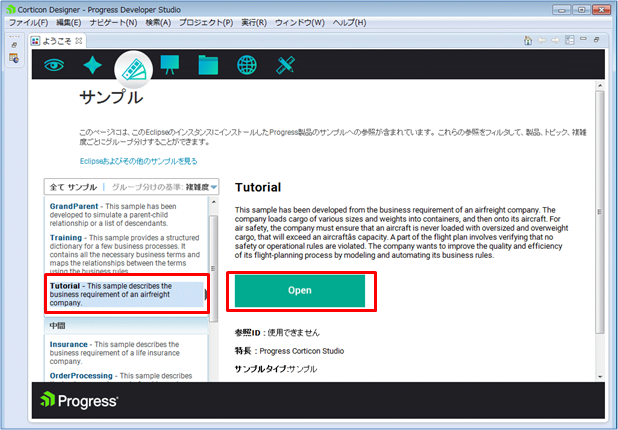Open the ウィンドウ(W) menu
This screenshot has width=618, height=430.
coord(300,23)
